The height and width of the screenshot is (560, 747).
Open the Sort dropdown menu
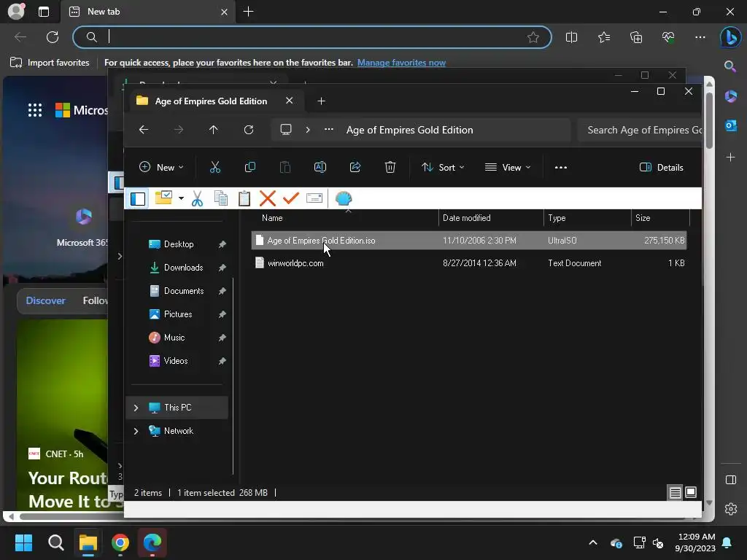click(443, 167)
